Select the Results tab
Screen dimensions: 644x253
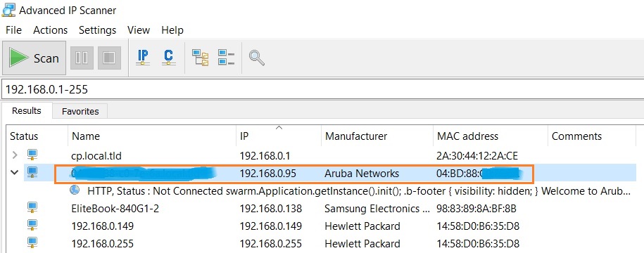pyautogui.click(x=27, y=111)
